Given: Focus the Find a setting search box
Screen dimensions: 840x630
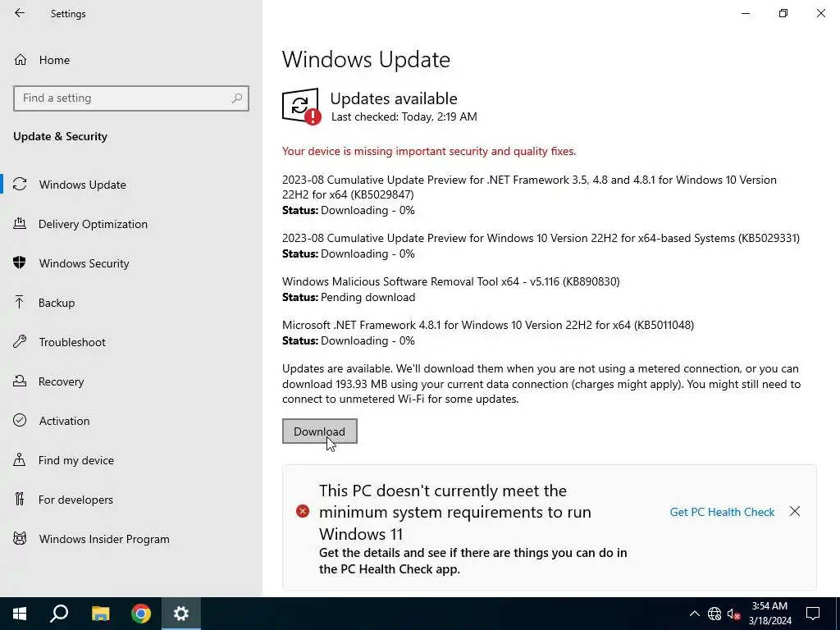Looking at the screenshot, I should click(x=131, y=98).
